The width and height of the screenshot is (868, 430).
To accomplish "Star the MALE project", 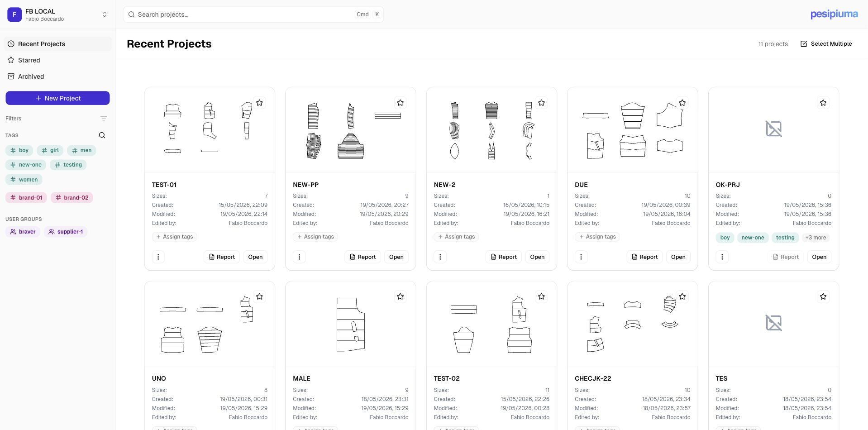I will tap(401, 296).
